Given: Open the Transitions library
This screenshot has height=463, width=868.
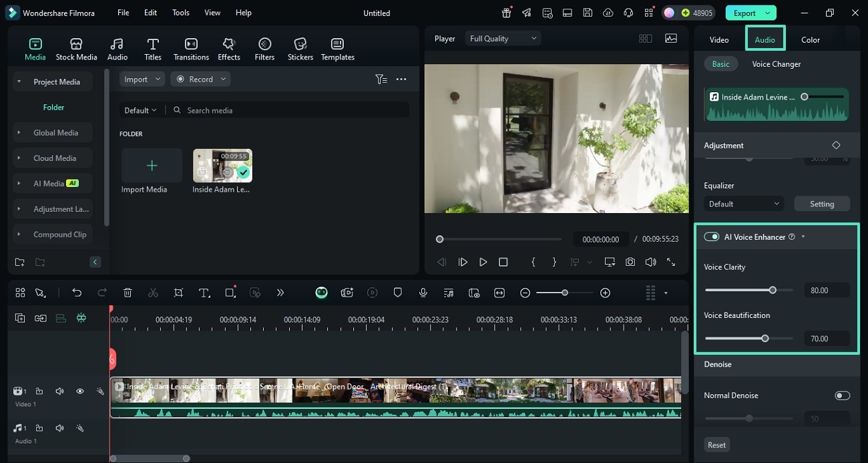Looking at the screenshot, I should (x=191, y=49).
